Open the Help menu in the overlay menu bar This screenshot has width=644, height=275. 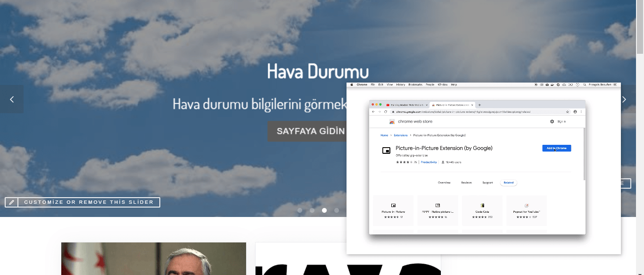click(454, 85)
